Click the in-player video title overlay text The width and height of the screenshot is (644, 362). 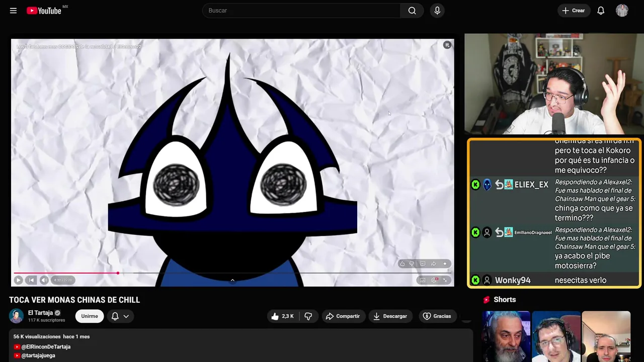point(79,47)
